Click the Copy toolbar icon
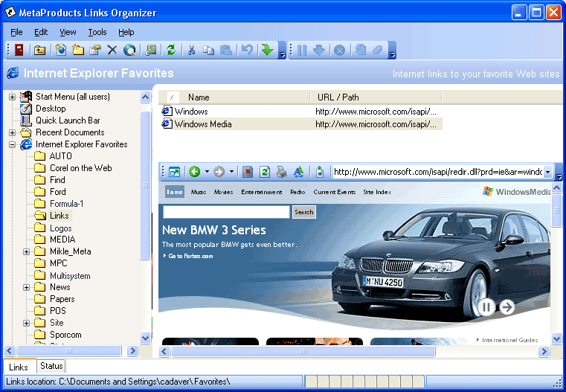Image resolution: width=566 pixels, height=392 pixels. (x=208, y=50)
